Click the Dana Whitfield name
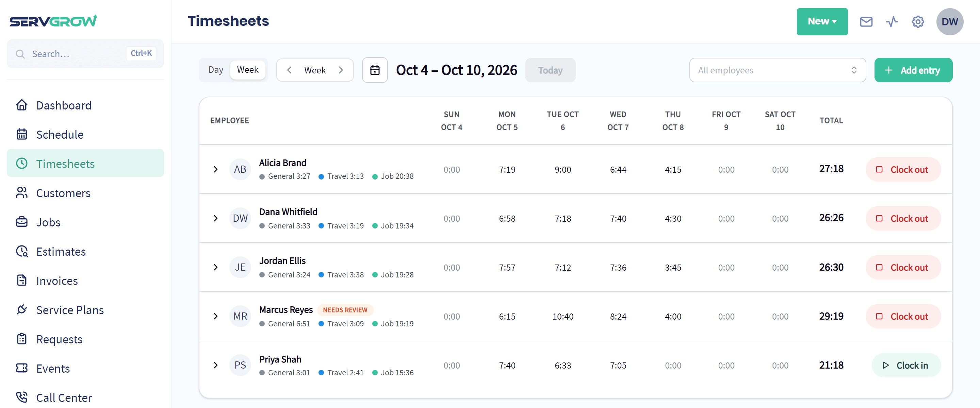 [x=288, y=212]
